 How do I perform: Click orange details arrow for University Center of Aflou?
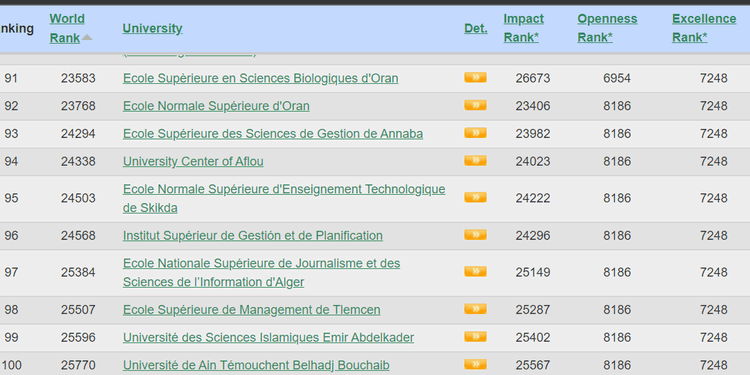[x=475, y=161]
